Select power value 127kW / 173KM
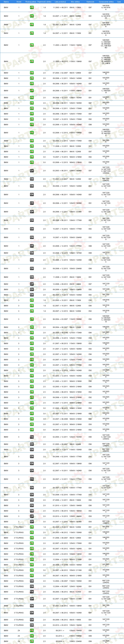The image size is (124, 644). tap(75, 333)
